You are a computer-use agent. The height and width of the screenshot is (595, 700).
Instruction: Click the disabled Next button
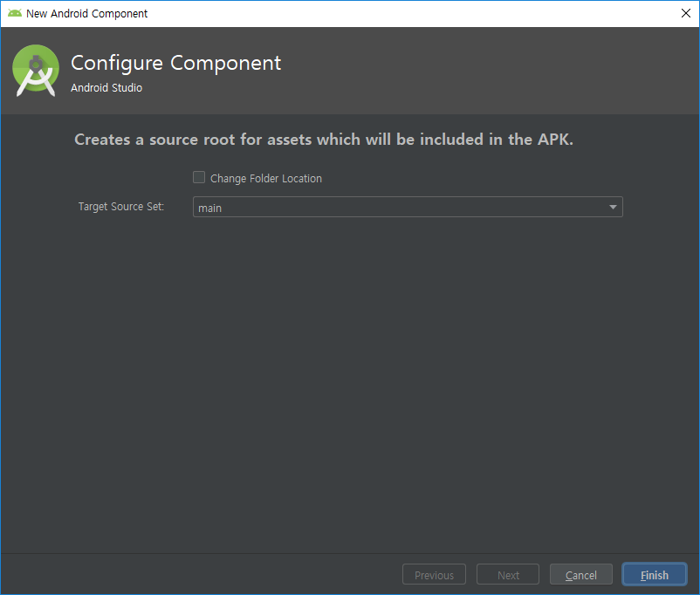[508, 574]
